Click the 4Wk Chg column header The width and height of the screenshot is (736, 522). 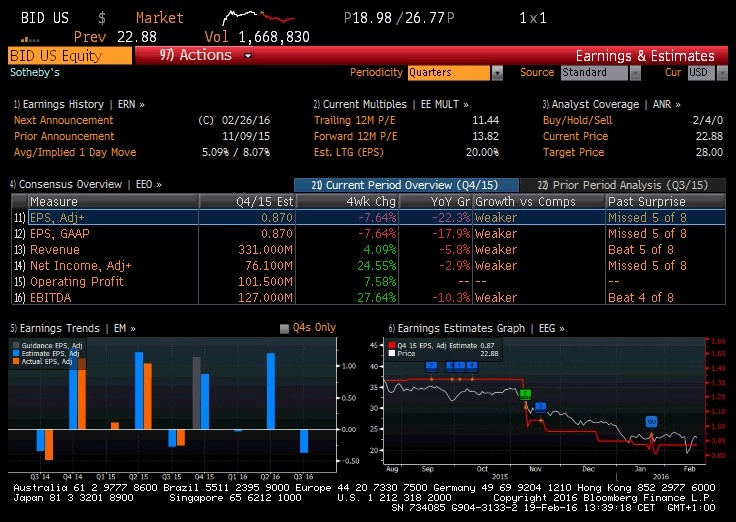click(347, 201)
